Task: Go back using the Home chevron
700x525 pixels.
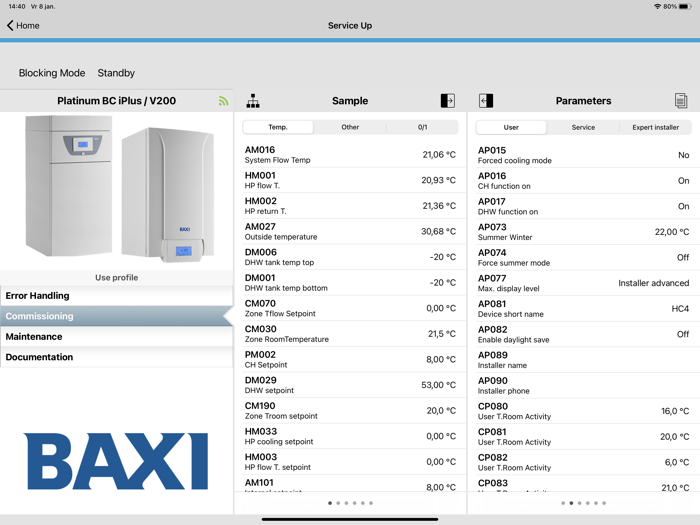Action: pos(10,25)
